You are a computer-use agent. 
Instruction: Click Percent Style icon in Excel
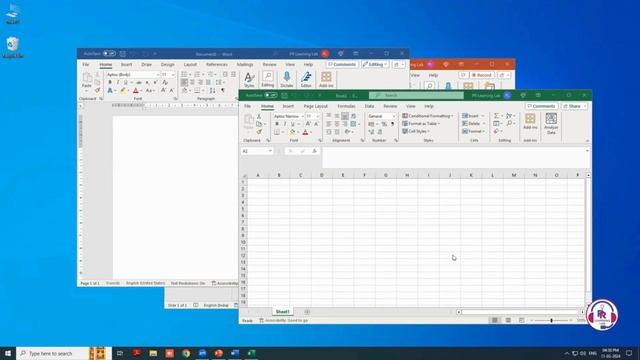pyautogui.click(x=384, y=124)
